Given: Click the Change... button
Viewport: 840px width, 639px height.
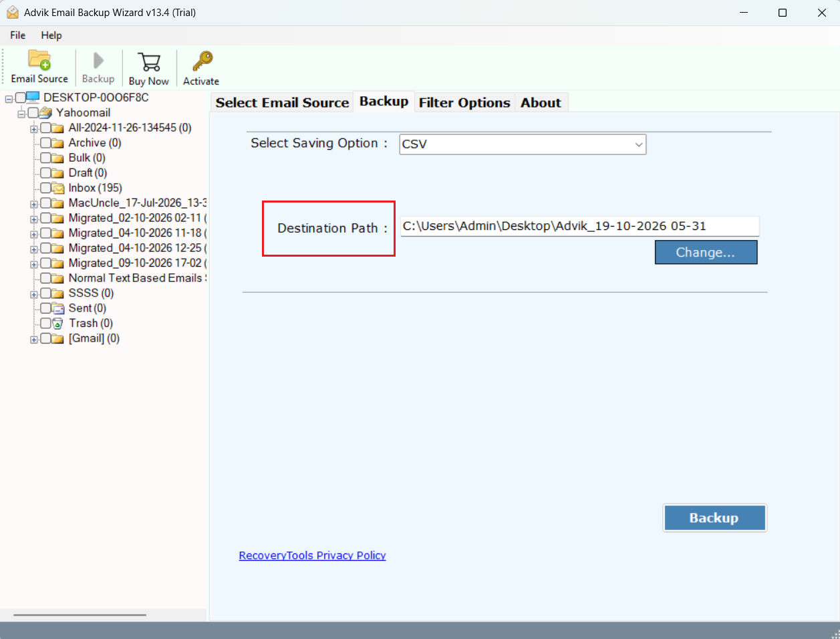Looking at the screenshot, I should click(x=706, y=253).
